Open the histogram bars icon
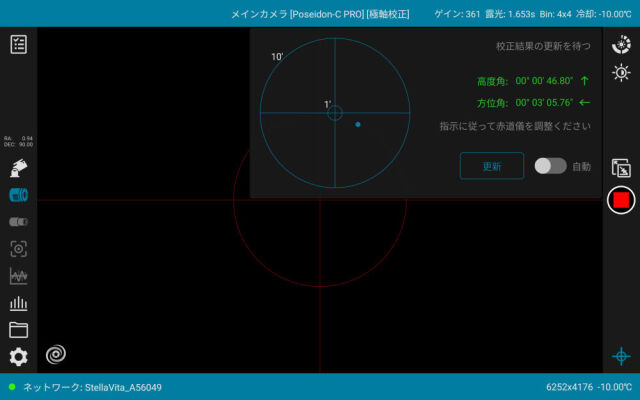 [18, 303]
